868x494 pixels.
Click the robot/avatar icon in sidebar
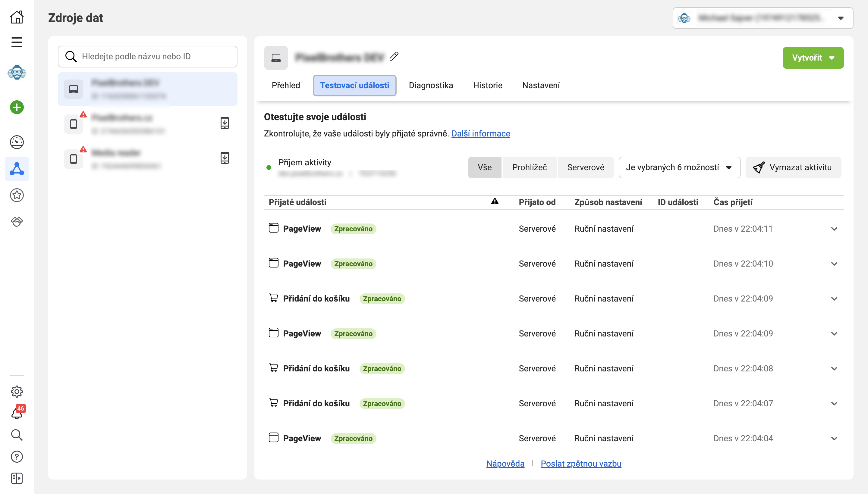pos(17,73)
